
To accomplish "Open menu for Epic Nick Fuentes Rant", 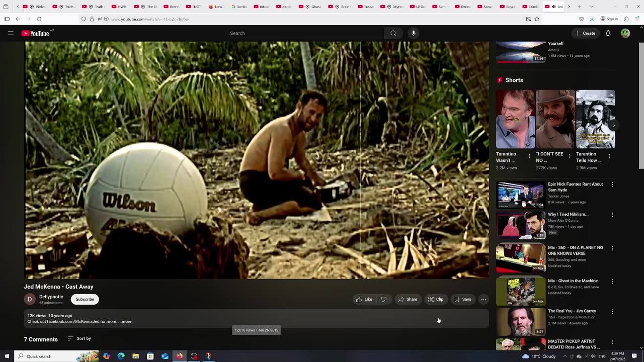I will pyautogui.click(x=612, y=185).
